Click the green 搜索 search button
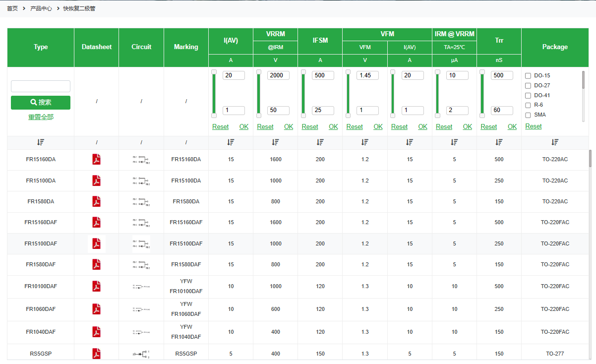Viewport: 596px width, 364px height. 41,103
